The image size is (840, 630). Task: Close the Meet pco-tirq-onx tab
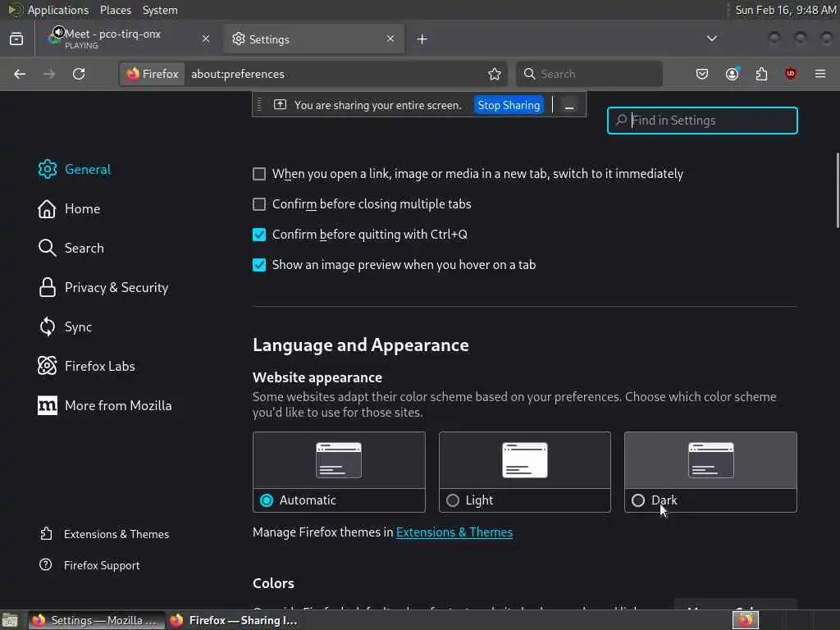click(x=206, y=39)
